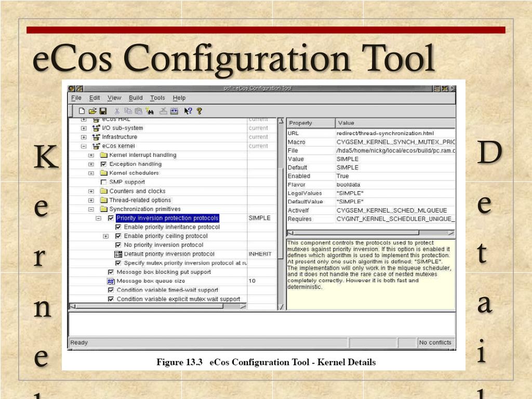Image resolution: width=532 pixels, height=399 pixels.
Task: Expand Enable priority ceiling protocol node
Action: (106, 236)
